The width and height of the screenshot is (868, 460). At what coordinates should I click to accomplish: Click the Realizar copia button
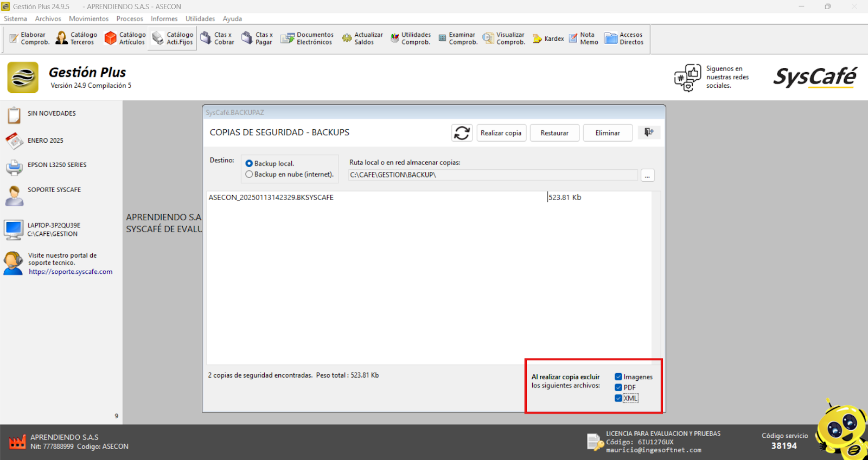tap(501, 133)
